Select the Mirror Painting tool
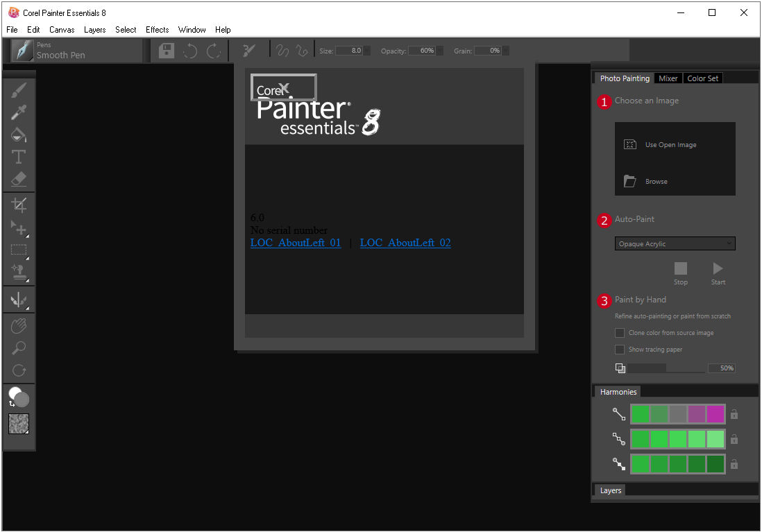The image size is (762, 532). coord(19,300)
